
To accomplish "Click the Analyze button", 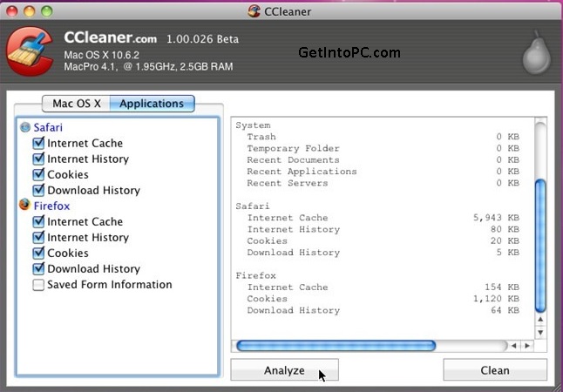I will [x=284, y=369].
